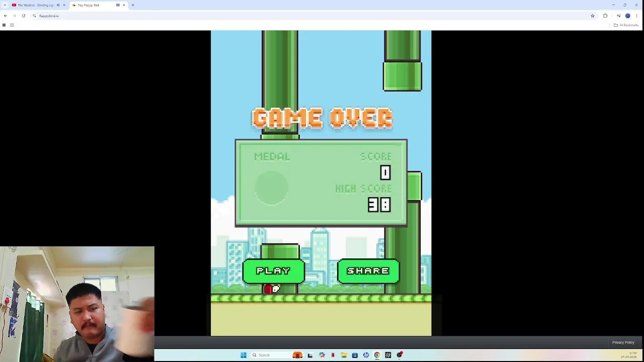Viewport: 644px width, 362px height.
Task: Close the Play Flappy Bird tab
Action: (x=124, y=5)
